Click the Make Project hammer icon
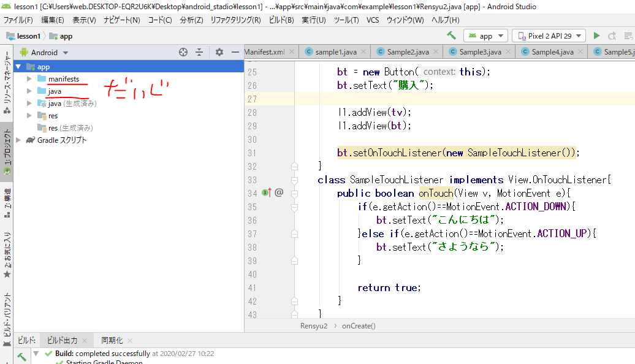Image resolution: width=635 pixels, height=364 pixels. (452, 36)
